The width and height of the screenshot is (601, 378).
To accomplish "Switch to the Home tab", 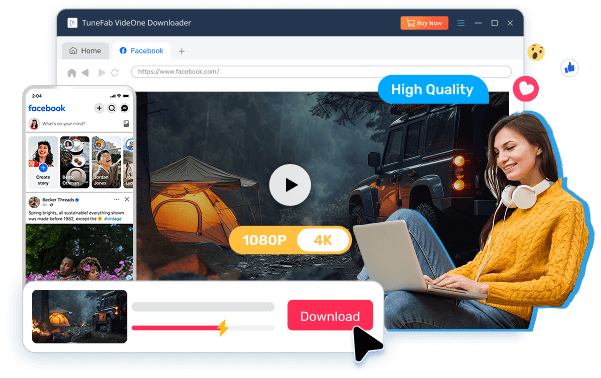I will pos(85,51).
